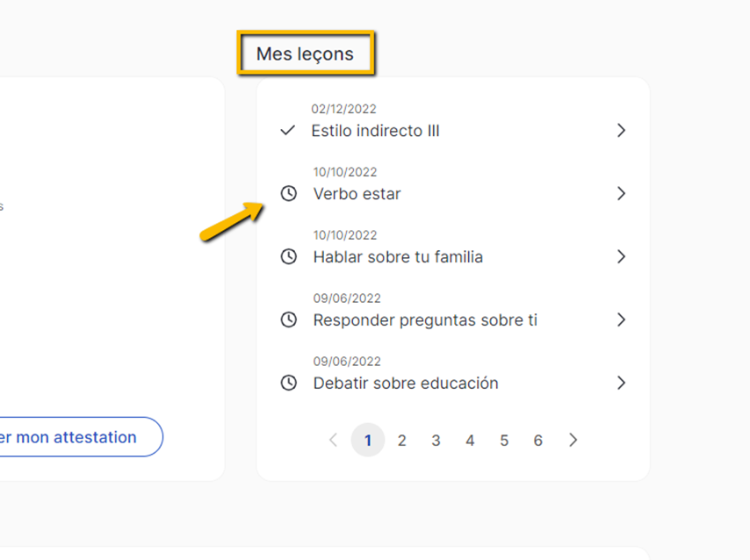The height and width of the screenshot is (560, 750).
Task: Click clock icon next to Verbo estar
Action: click(x=288, y=193)
